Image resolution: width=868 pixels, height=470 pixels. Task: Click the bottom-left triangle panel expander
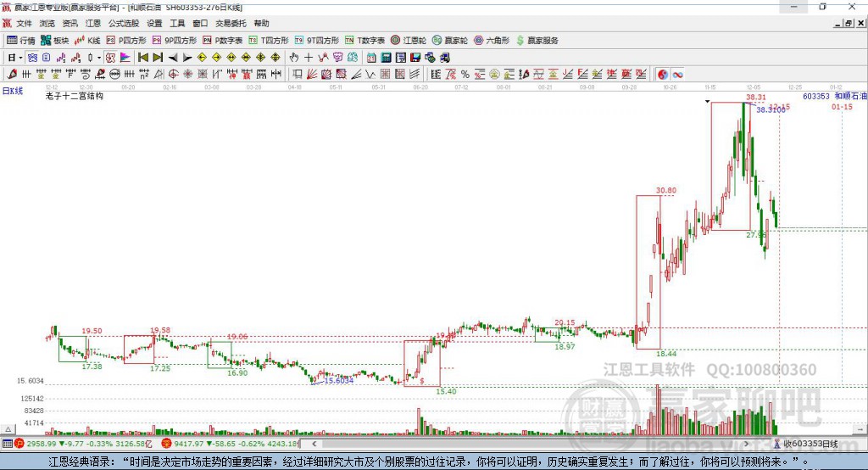point(8,429)
